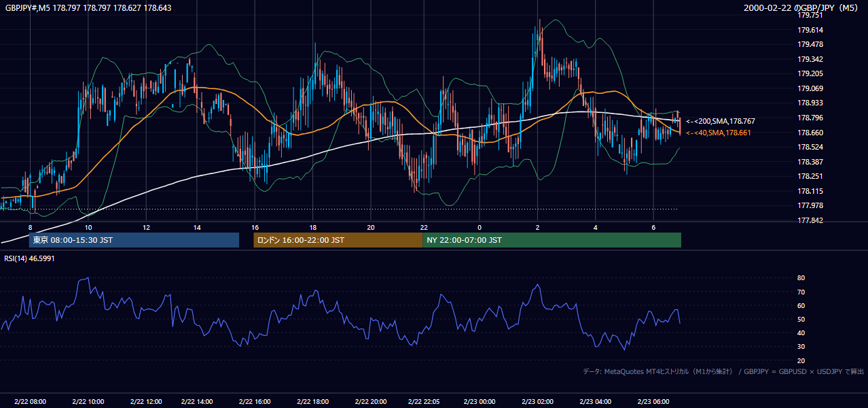Click hour label 14 under the candlestick chart
The height and width of the screenshot is (408, 868).
197,227
